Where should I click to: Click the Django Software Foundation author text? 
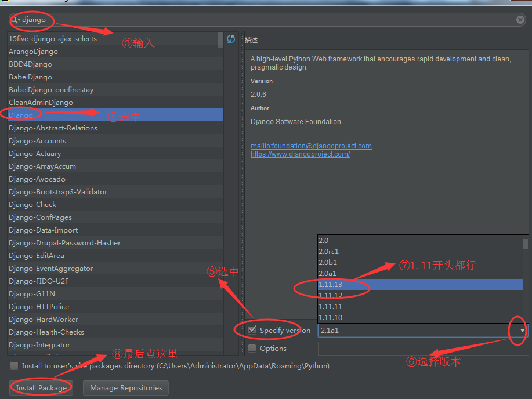[295, 121]
